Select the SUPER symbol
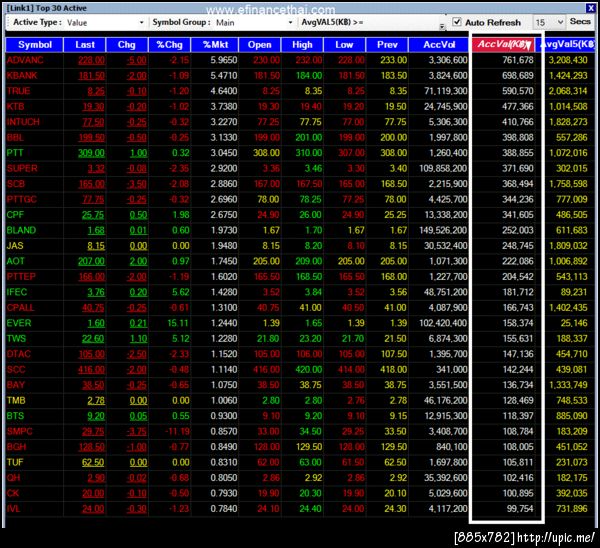Image resolution: width=600 pixels, height=548 pixels. click(22, 168)
